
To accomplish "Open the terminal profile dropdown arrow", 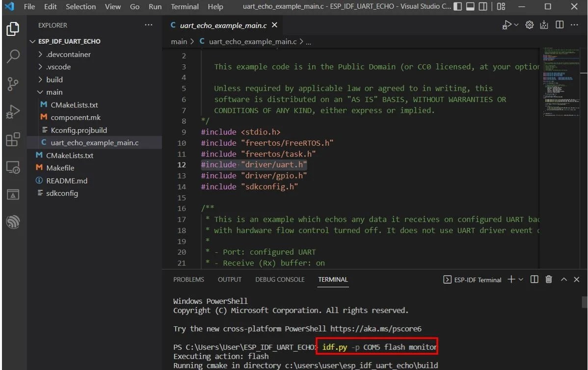I will [521, 280].
